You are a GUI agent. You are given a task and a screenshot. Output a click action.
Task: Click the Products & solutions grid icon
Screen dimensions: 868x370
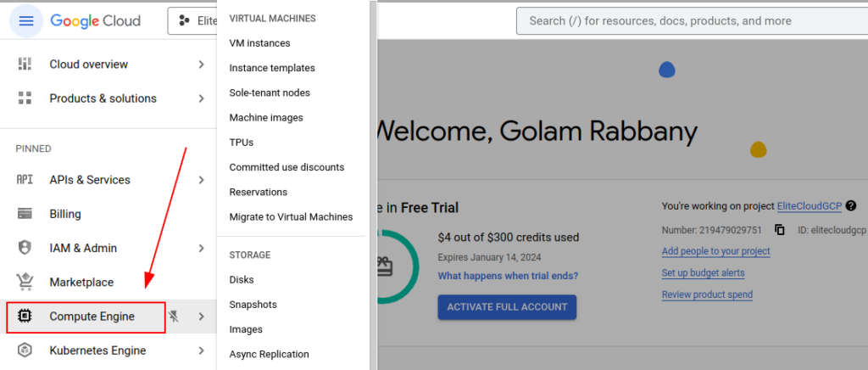25,98
